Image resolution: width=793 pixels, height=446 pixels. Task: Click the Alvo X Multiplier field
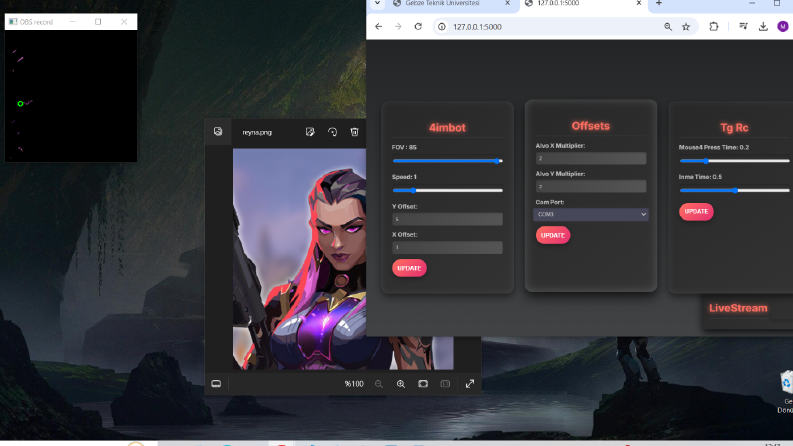591,158
